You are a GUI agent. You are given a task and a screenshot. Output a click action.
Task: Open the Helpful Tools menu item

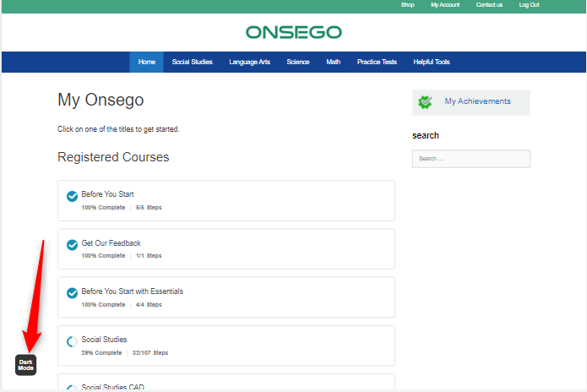432,63
